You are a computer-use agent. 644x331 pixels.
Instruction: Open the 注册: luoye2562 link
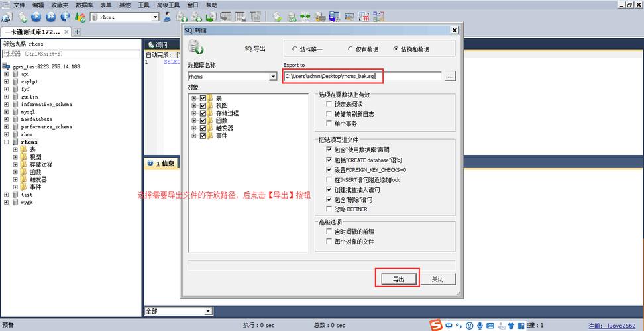(x=612, y=326)
